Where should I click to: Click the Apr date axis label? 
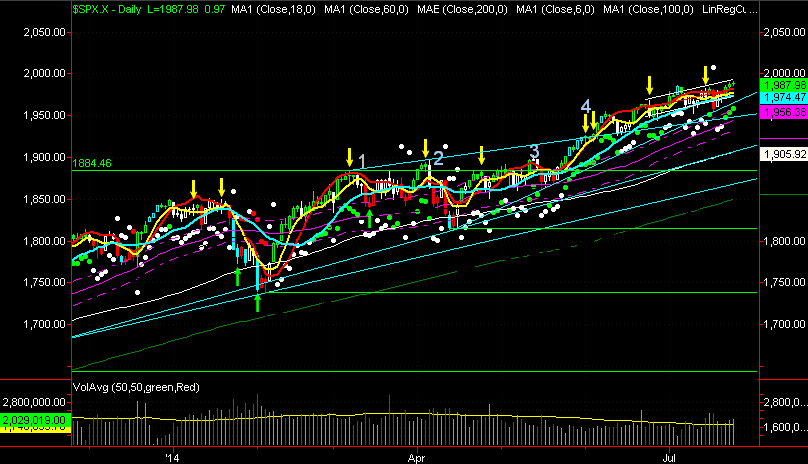416,458
